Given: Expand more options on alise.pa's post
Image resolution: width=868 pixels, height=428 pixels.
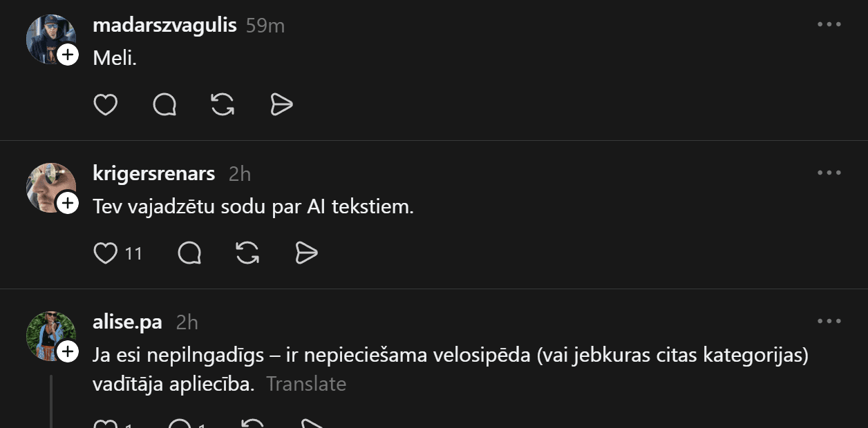Looking at the screenshot, I should [829, 321].
